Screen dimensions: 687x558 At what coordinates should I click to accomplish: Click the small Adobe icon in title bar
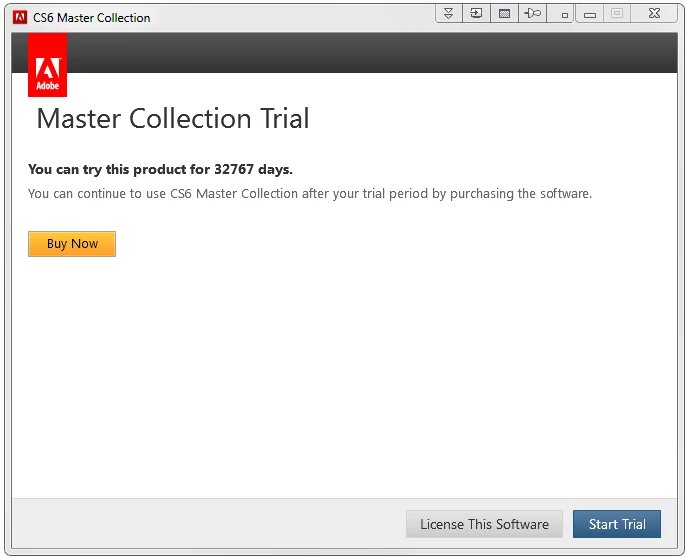[20, 18]
